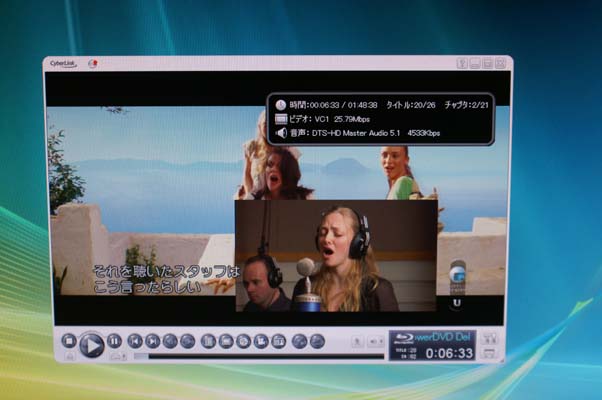Skip to the next chapter
Image resolution: width=602 pixels, height=400 pixels.
pyautogui.click(x=152, y=341)
